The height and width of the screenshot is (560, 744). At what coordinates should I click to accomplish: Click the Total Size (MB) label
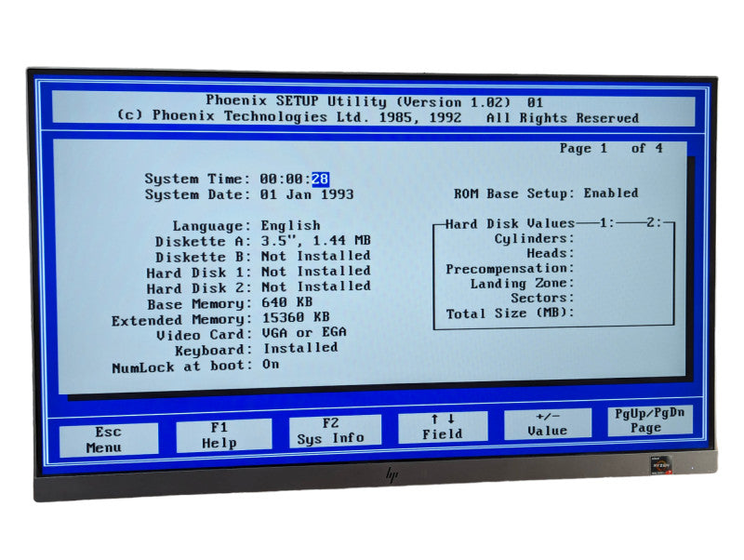[510, 313]
